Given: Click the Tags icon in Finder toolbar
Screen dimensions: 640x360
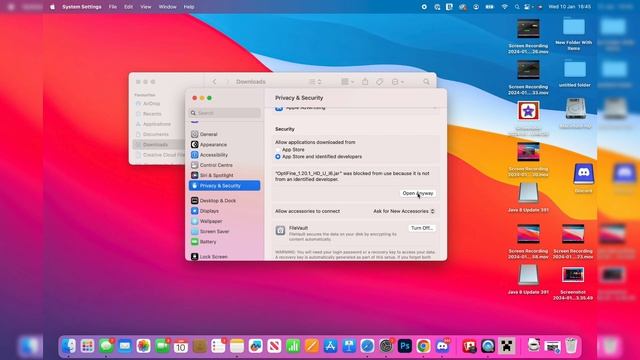Looking at the screenshot, I should point(380,82).
